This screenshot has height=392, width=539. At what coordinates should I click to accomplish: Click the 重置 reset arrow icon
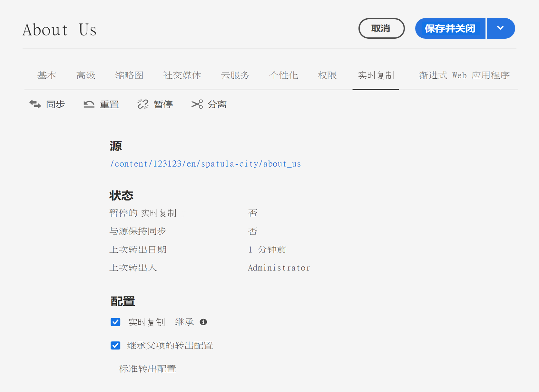pyautogui.click(x=89, y=104)
